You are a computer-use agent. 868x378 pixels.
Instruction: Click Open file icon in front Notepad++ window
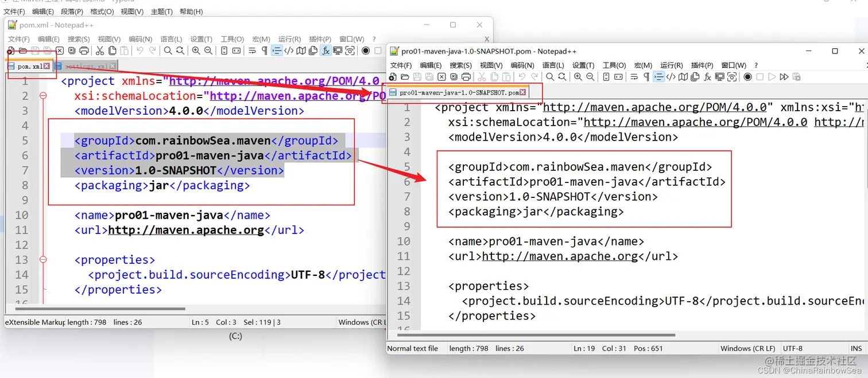click(x=405, y=77)
